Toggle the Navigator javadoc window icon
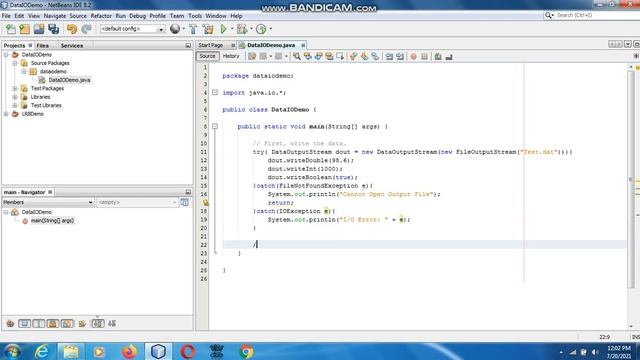 pyautogui.click(x=184, y=202)
